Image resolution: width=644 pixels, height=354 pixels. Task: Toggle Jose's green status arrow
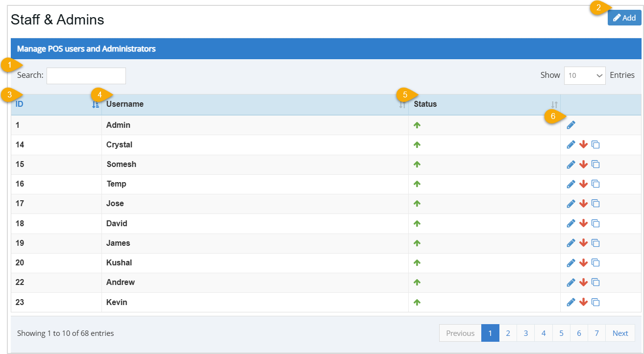point(417,203)
